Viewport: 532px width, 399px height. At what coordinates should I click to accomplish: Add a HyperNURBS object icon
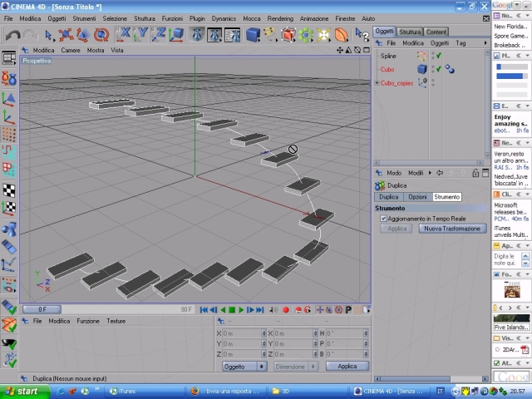click(x=288, y=35)
